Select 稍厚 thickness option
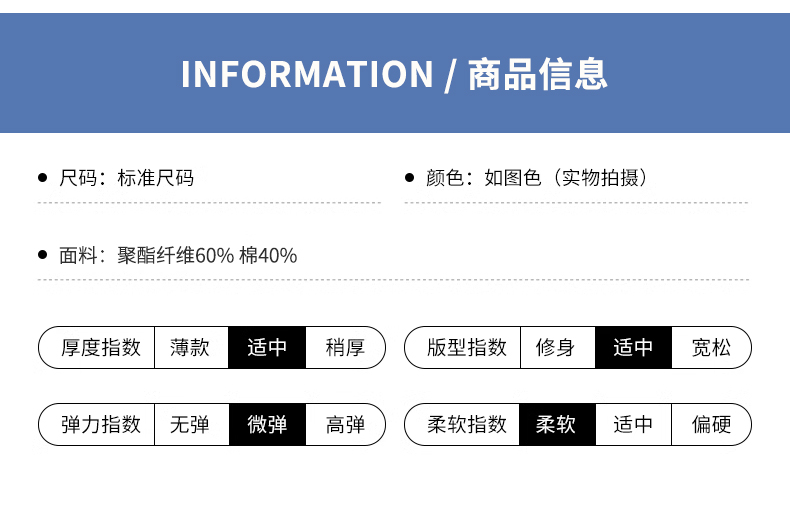The height and width of the screenshot is (522, 790). tap(345, 348)
